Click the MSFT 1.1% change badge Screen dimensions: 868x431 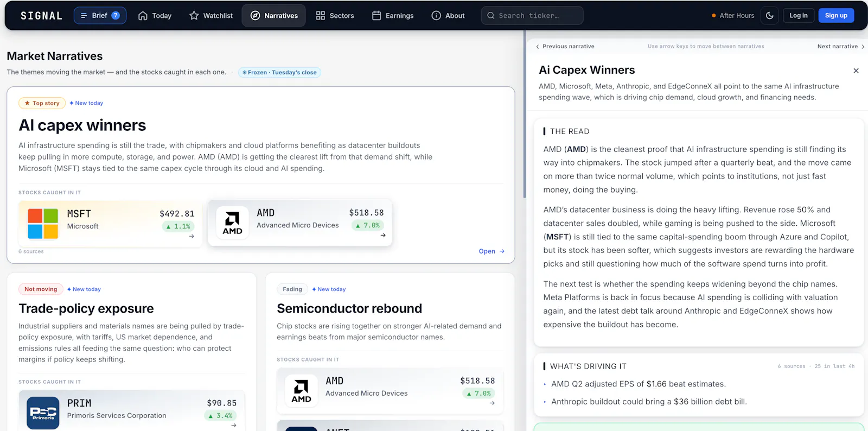(x=178, y=226)
